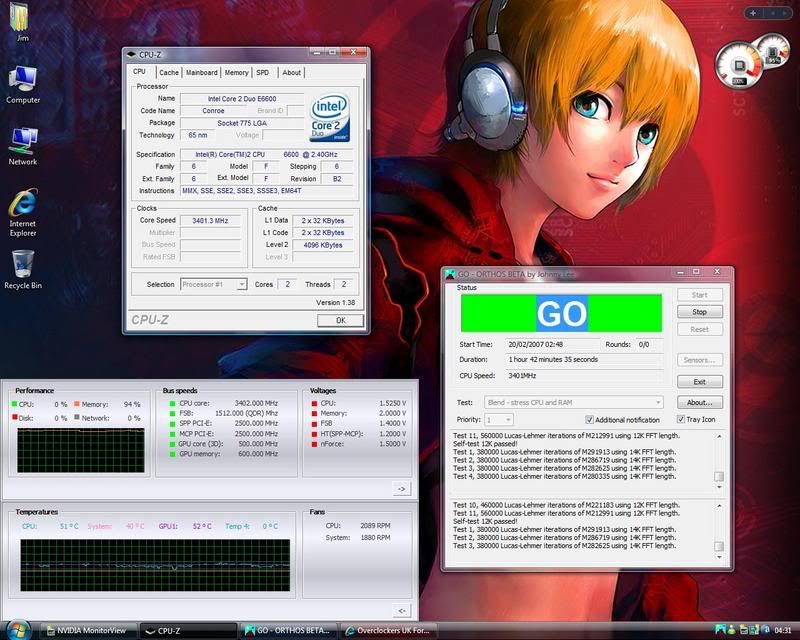Open the Blend test type dropdown
This screenshot has width=800, height=640.
(573, 402)
